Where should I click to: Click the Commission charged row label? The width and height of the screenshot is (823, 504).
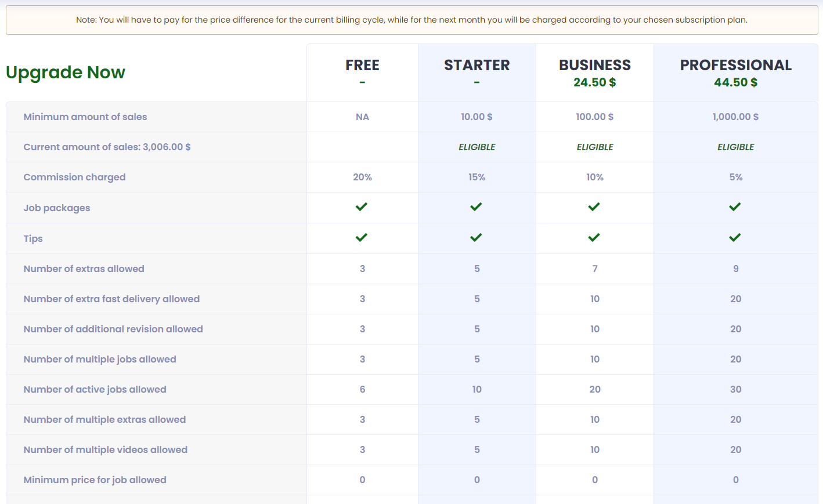(x=74, y=177)
